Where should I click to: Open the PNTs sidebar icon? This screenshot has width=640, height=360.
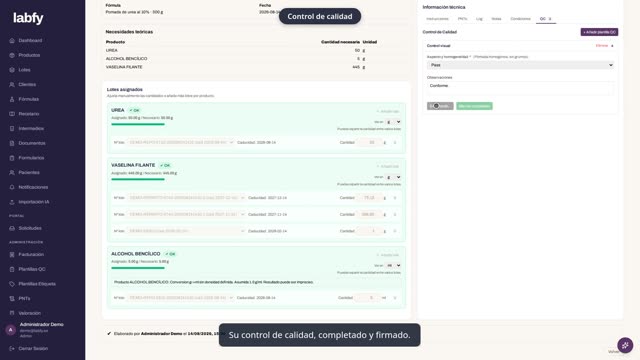tap(12, 298)
